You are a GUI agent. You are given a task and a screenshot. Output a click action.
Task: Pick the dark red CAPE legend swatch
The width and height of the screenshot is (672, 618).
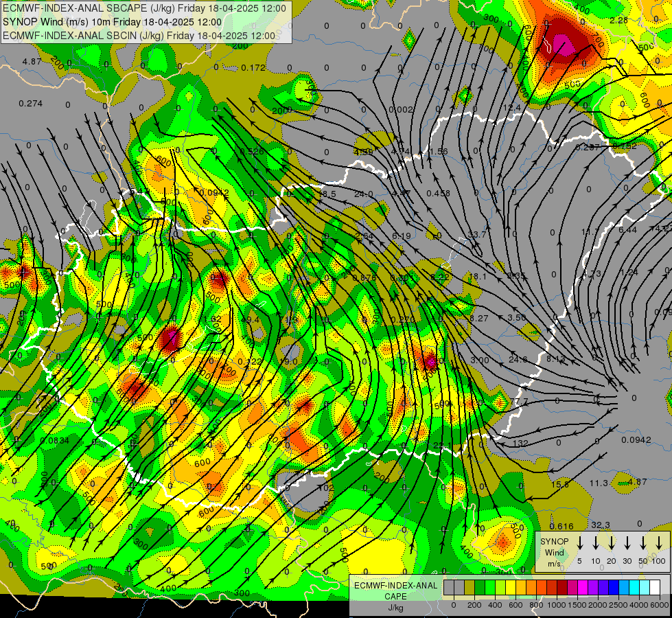(x=562, y=588)
